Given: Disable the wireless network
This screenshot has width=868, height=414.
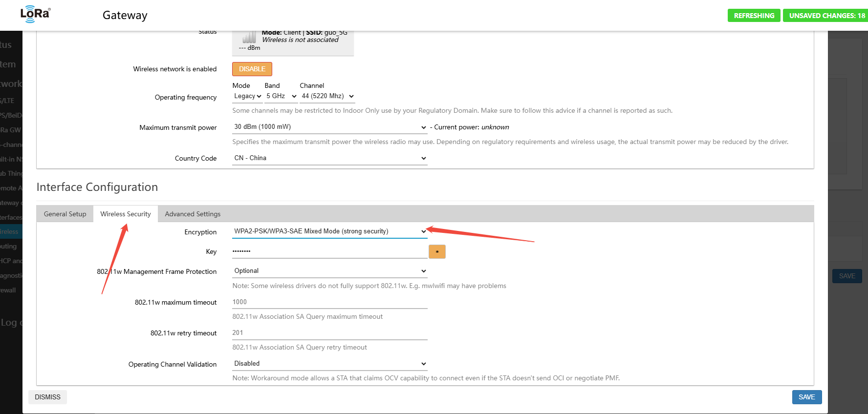Looking at the screenshot, I should click(x=252, y=69).
